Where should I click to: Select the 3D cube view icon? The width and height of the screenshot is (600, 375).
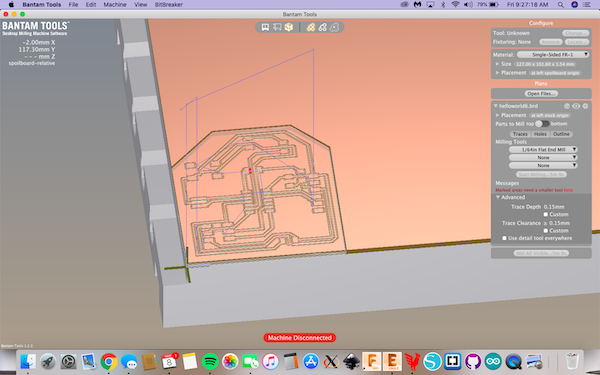pos(289,27)
